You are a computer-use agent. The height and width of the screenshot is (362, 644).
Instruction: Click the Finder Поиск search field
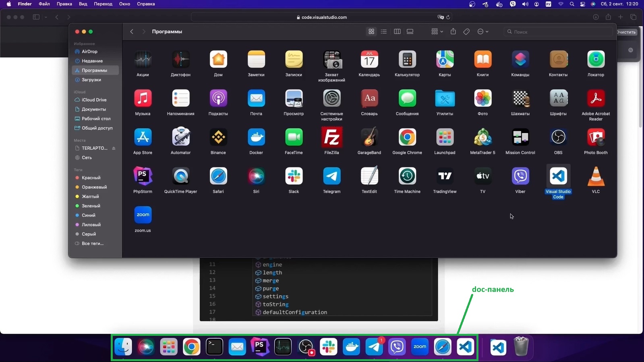click(x=558, y=32)
